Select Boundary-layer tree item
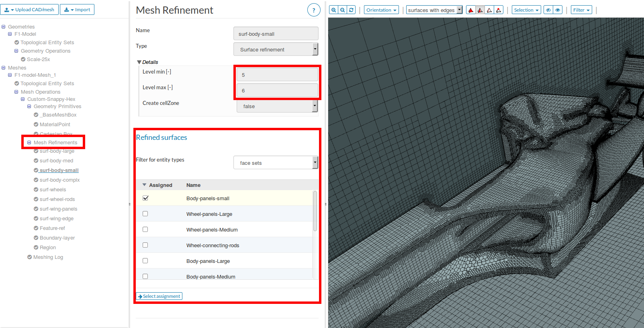This screenshot has width=644, height=328. (x=57, y=238)
